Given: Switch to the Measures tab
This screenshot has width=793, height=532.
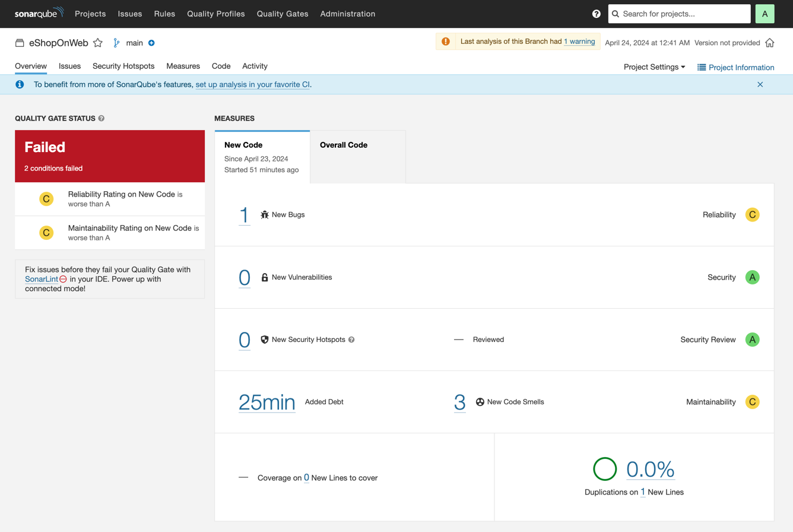Looking at the screenshot, I should coord(183,66).
